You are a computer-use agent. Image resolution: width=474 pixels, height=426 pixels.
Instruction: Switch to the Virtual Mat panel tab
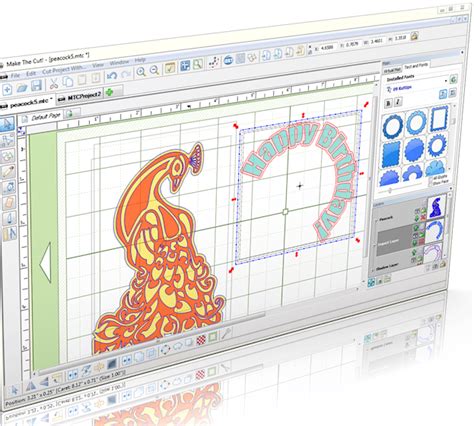click(392, 70)
